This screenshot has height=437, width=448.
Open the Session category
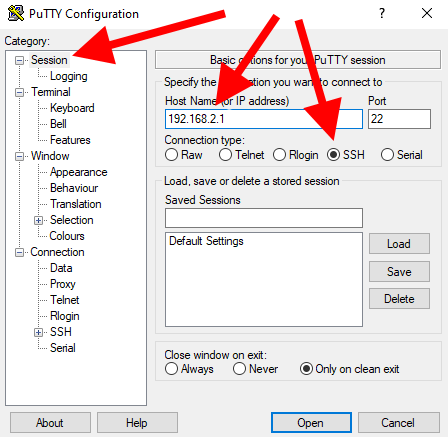tap(49, 60)
